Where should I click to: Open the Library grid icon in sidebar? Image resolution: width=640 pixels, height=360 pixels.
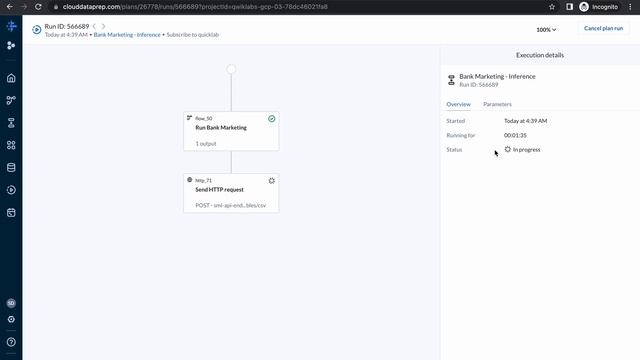click(11, 145)
